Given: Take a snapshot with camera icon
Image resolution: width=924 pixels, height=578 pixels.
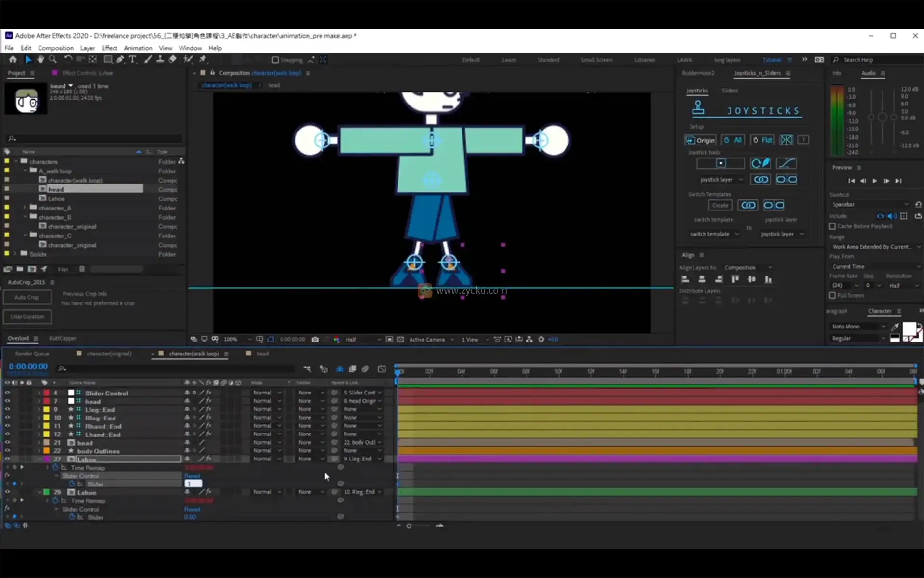Looking at the screenshot, I should [315, 339].
